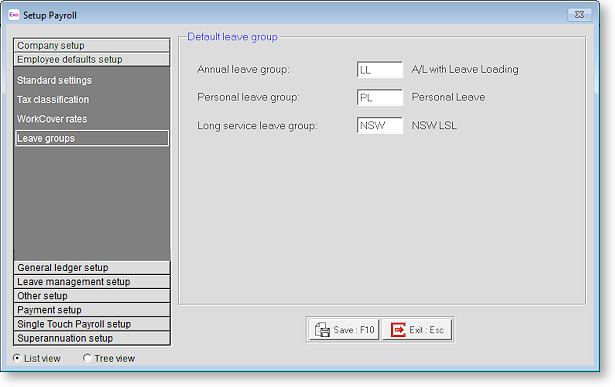Open the Leave management setup section
The height and width of the screenshot is (387, 615).
[92, 282]
